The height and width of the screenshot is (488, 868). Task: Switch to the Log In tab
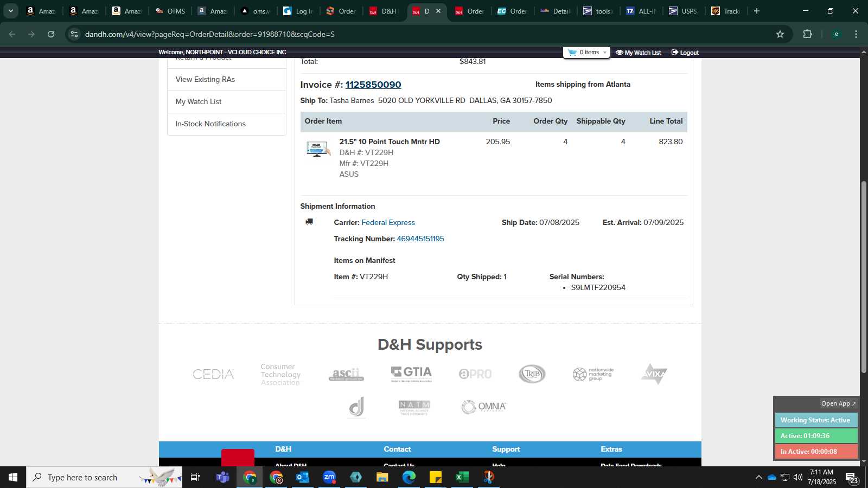[298, 11]
